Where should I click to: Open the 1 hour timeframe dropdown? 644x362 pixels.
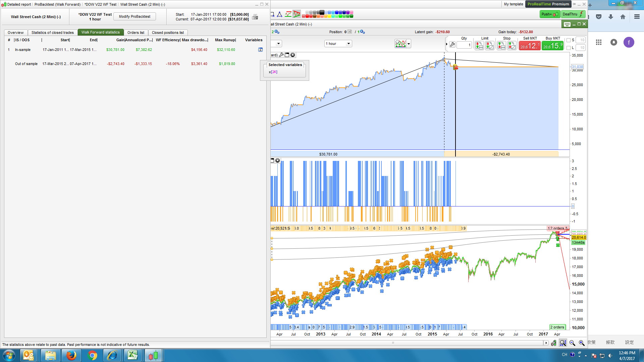[338, 44]
